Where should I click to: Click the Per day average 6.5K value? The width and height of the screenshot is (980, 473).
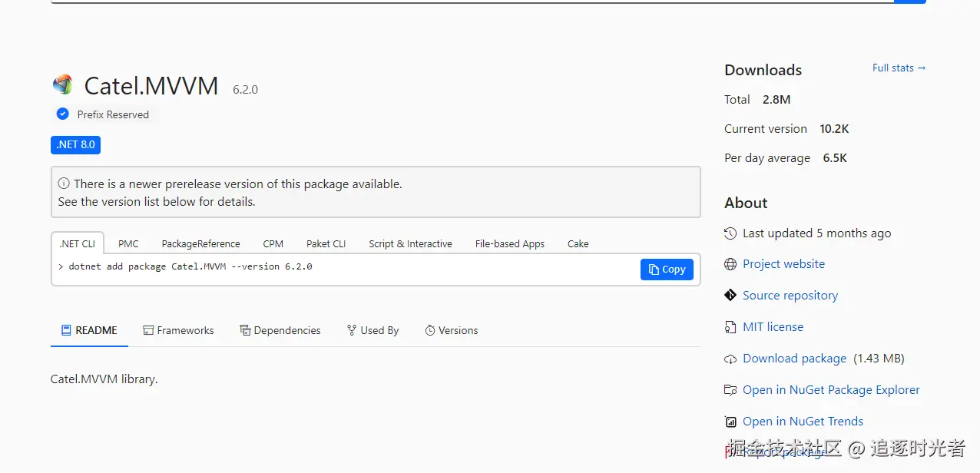[835, 158]
